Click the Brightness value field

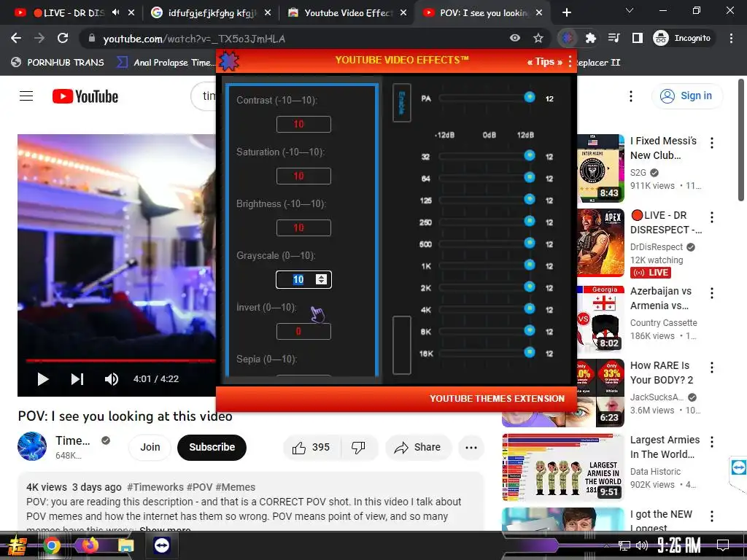coord(303,228)
